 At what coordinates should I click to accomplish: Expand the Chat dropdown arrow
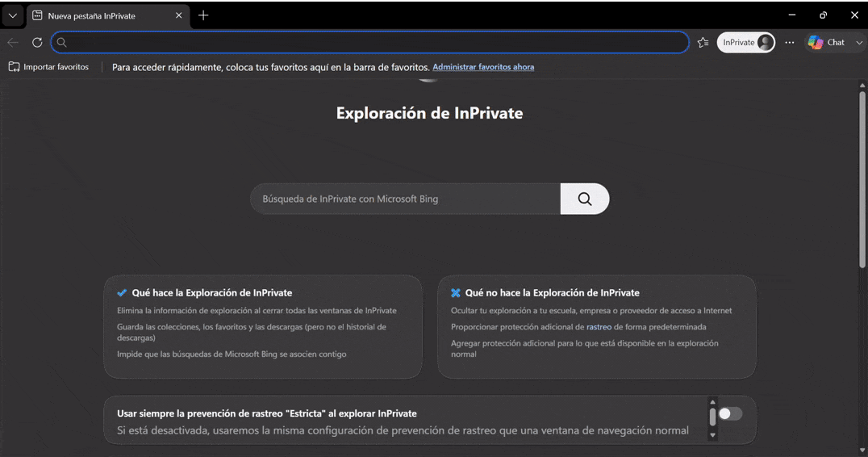coord(858,42)
